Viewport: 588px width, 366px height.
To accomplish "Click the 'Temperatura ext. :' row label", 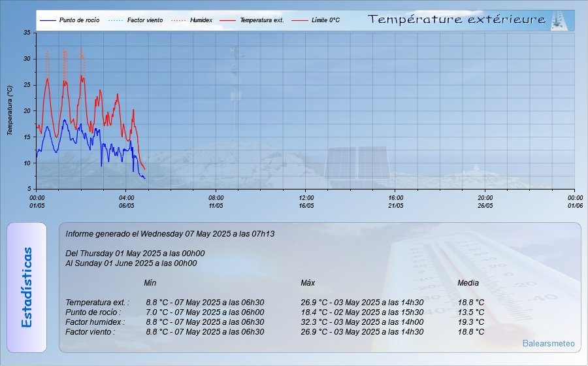I will [x=97, y=302].
